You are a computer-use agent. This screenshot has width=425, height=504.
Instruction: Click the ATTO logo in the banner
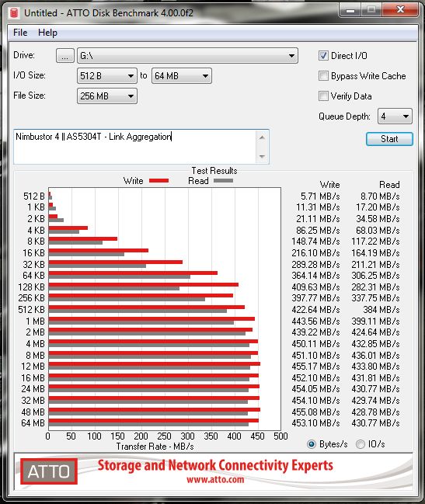click(x=49, y=471)
